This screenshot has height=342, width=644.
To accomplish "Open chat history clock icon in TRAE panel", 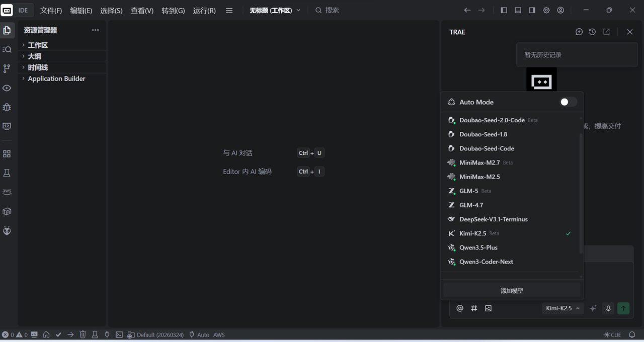I will point(593,32).
